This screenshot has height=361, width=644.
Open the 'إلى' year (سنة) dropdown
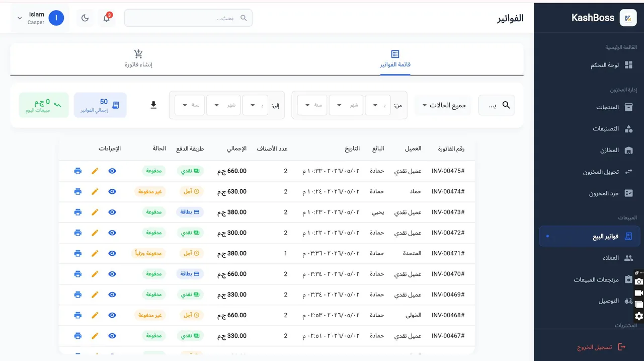(x=189, y=105)
